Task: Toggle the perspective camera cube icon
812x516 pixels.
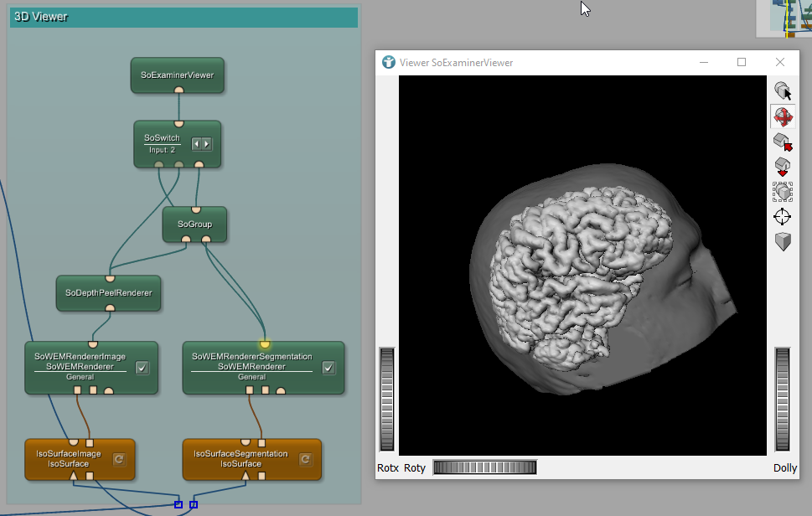Action: pyautogui.click(x=782, y=242)
